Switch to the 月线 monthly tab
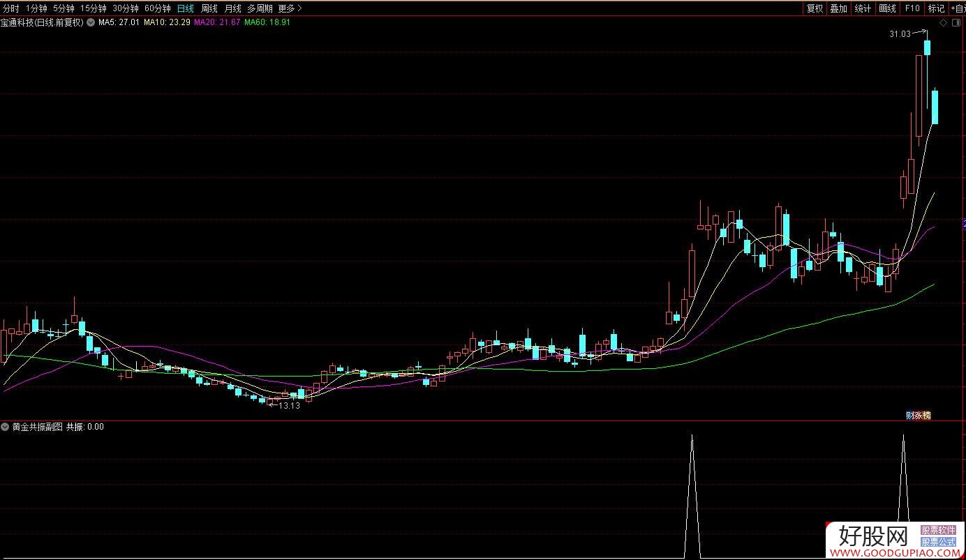 232,8
